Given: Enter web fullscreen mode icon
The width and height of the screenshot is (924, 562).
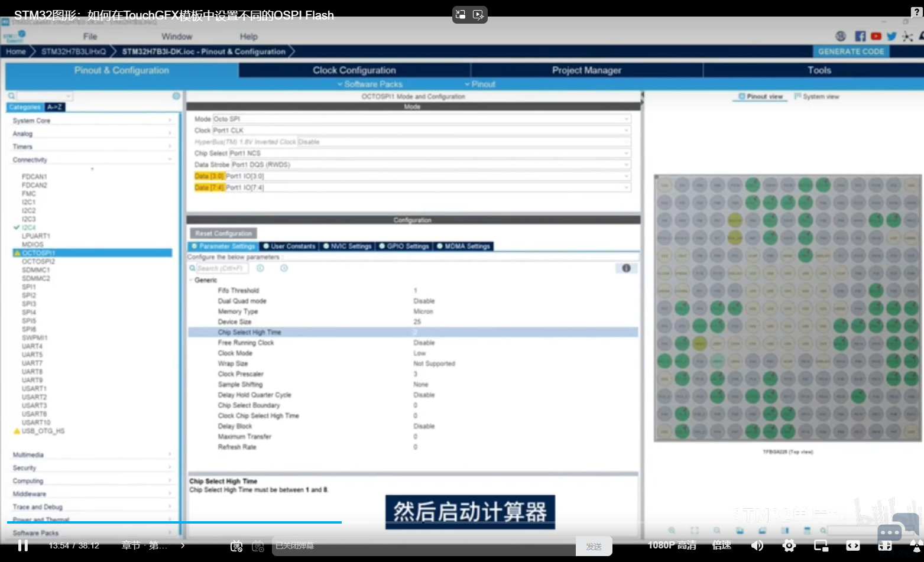Looking at the screenshot, I should point(885,545).
